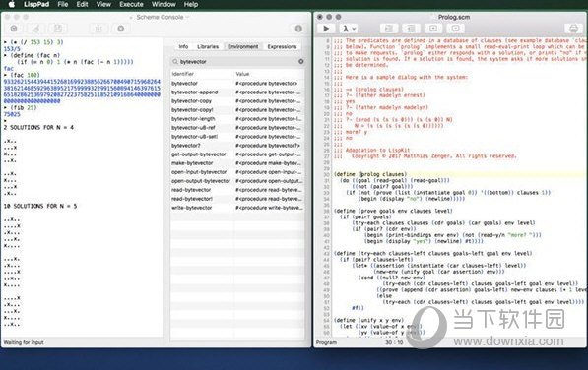Viewport: 588px width, 370px height.
Task: Select the bytevector-copy! row
Action: 237,110
